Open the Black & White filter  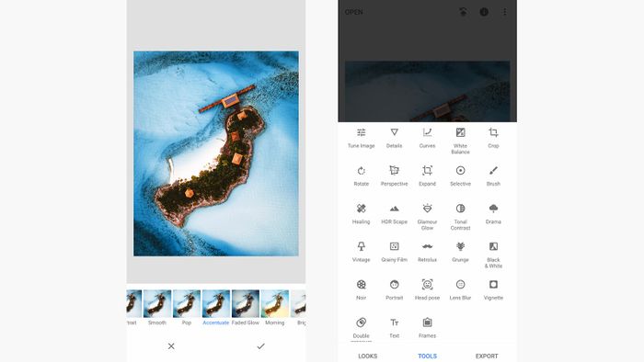493,255
